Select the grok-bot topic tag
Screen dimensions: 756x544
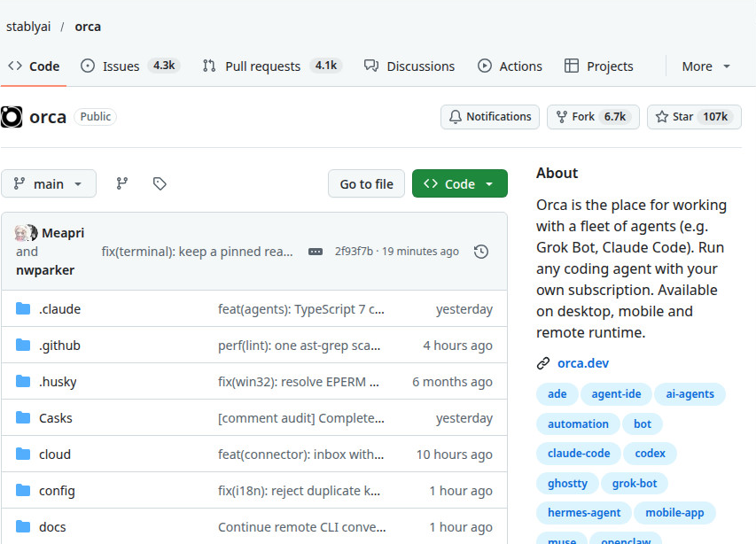pos(635,483)
